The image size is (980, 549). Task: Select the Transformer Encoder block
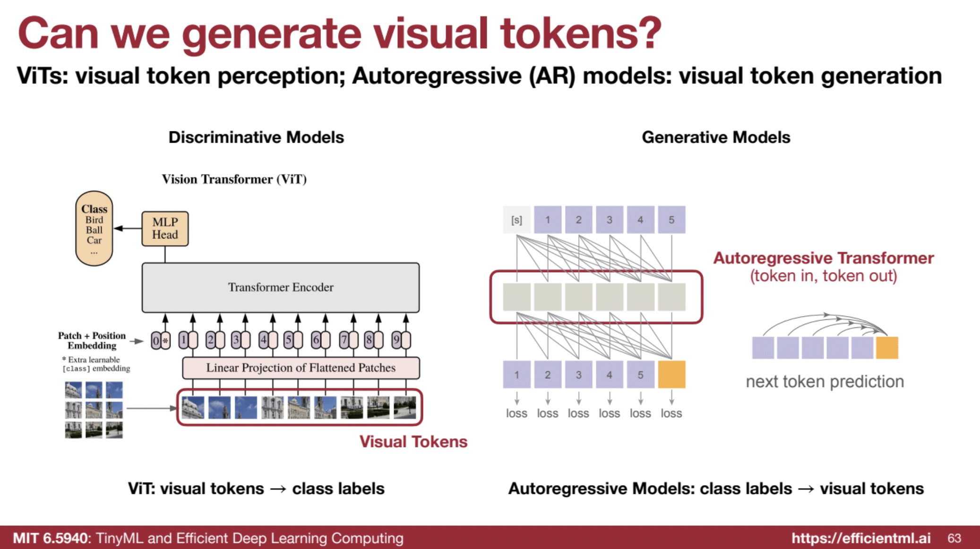tap(280, 287)
